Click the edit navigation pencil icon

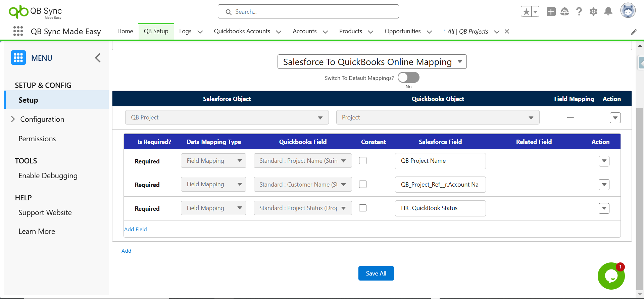point(634,32)
